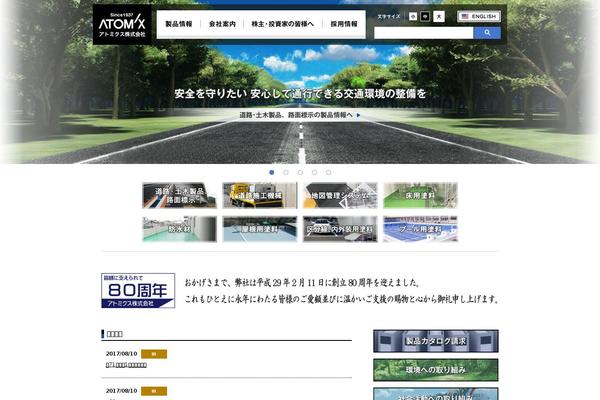Open the 製品情報 menu
The image size is (600, 400).
(179, 24)
